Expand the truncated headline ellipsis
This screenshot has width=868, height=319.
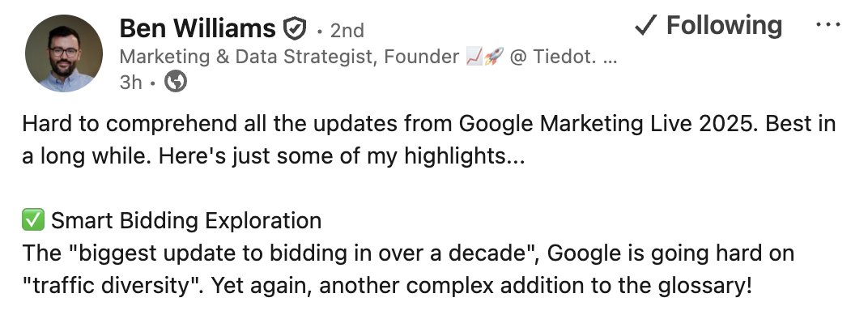[610, 57]
